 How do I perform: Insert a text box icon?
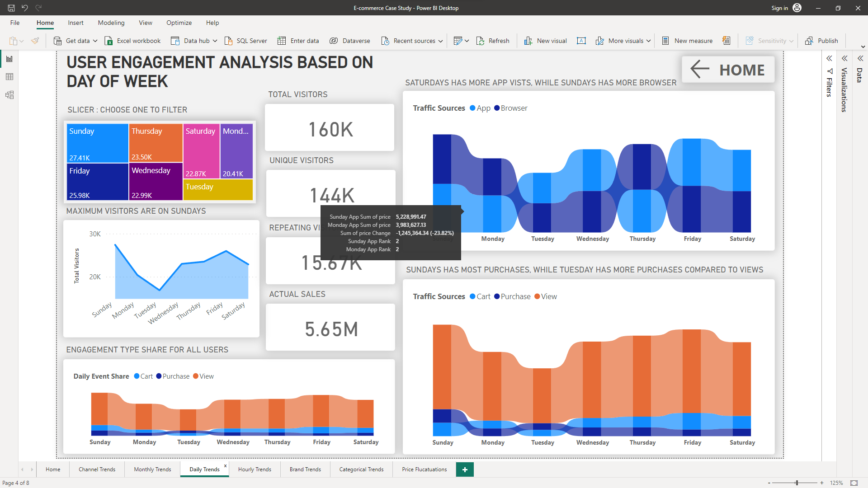point(581,41)
